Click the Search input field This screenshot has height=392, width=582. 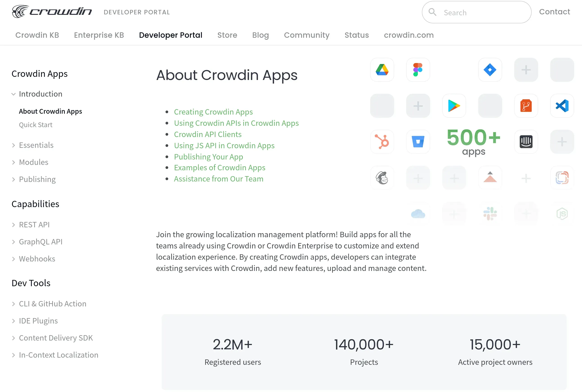pos(476,12)
